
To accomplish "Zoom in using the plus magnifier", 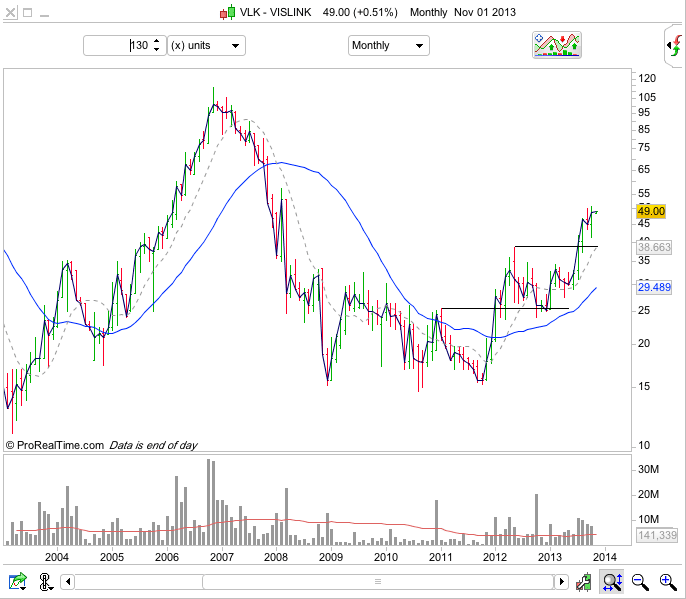I will (x=667, y=581).
